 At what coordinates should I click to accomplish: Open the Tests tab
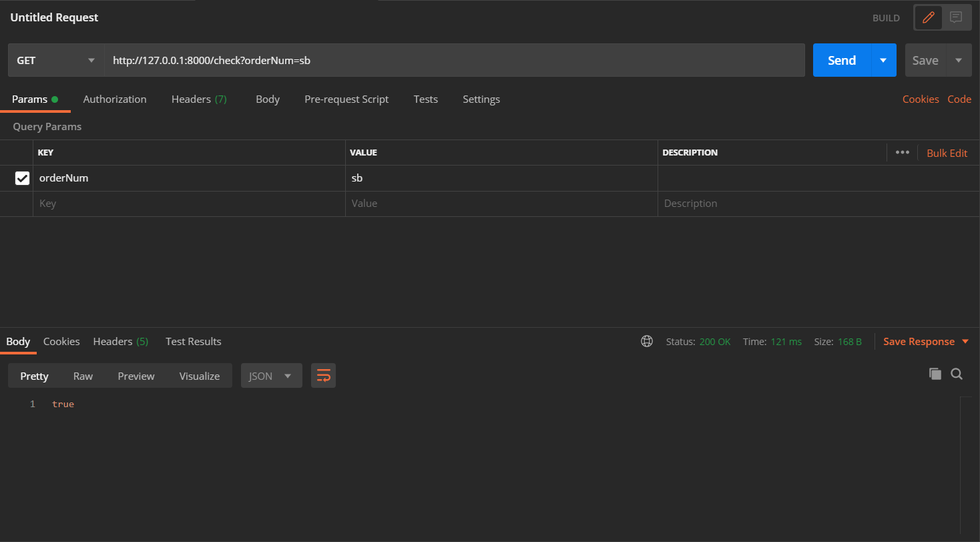[426, 99]
